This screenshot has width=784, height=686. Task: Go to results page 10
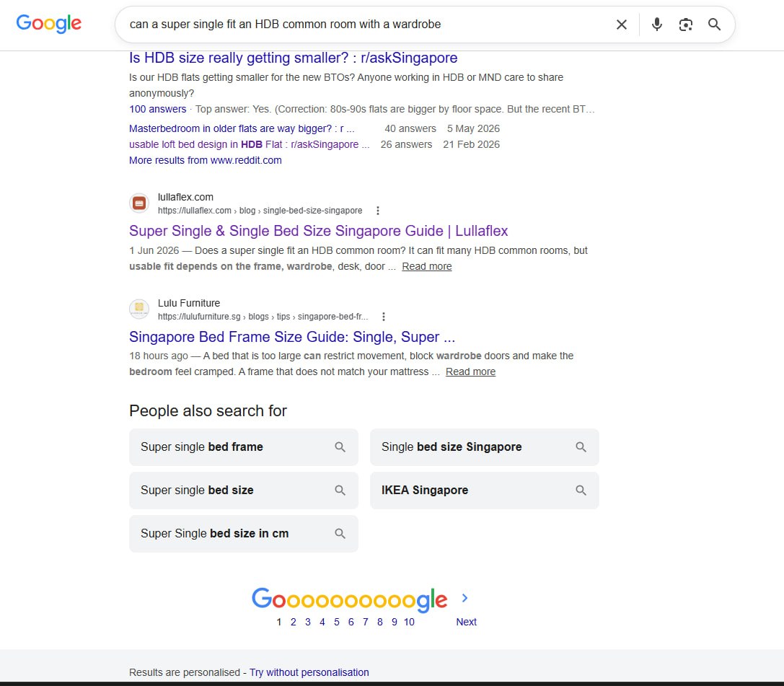pos(409,622)
